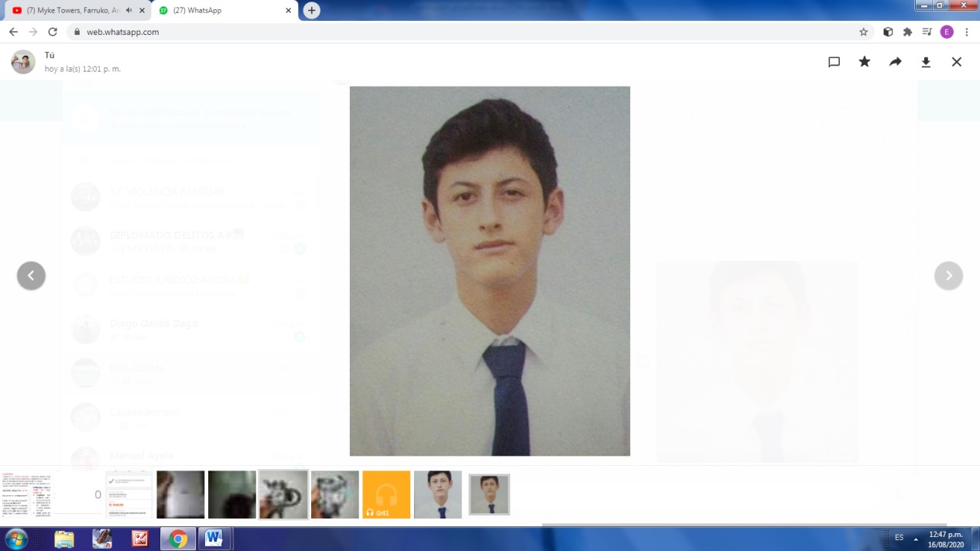
Task: Reload the WhatsApp page
Action: click(53, 32)
